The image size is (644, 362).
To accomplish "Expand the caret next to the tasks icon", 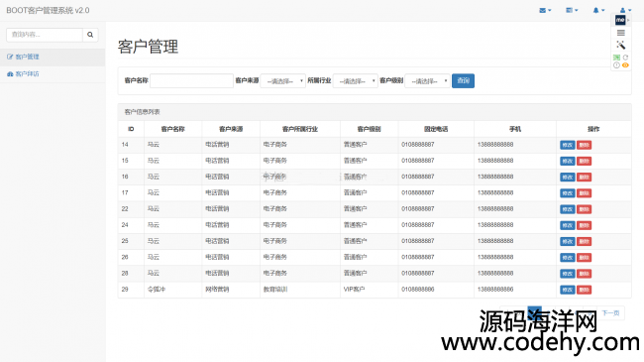I will [577, 10].
